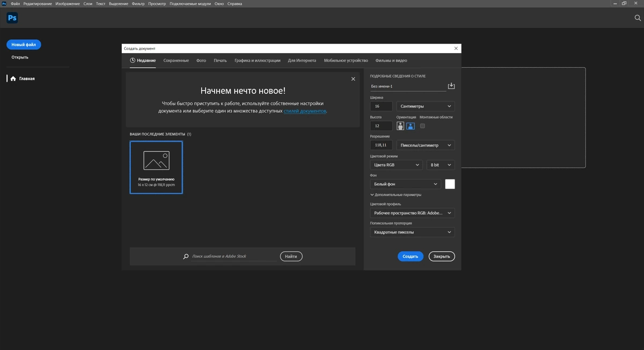The height and width of the screenshot is (350, 644).
Task: Open the Слои menu
Action: coord(88,4)
